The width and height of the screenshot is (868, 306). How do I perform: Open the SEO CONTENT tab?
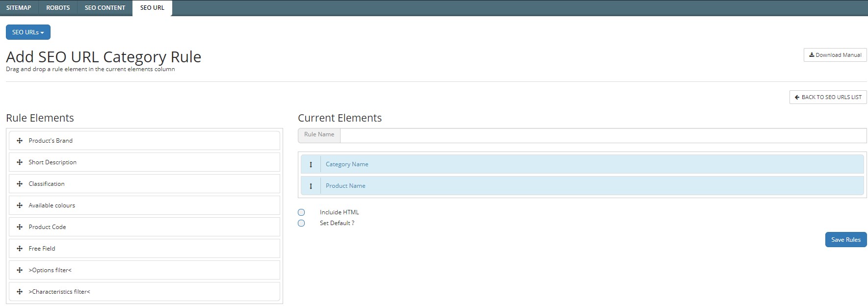(105, 8)
